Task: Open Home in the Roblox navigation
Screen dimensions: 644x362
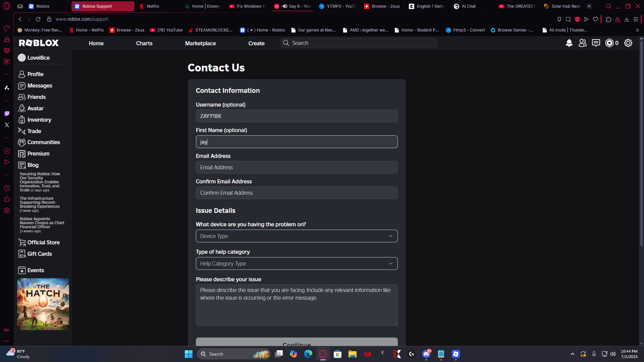Action: 96,43
